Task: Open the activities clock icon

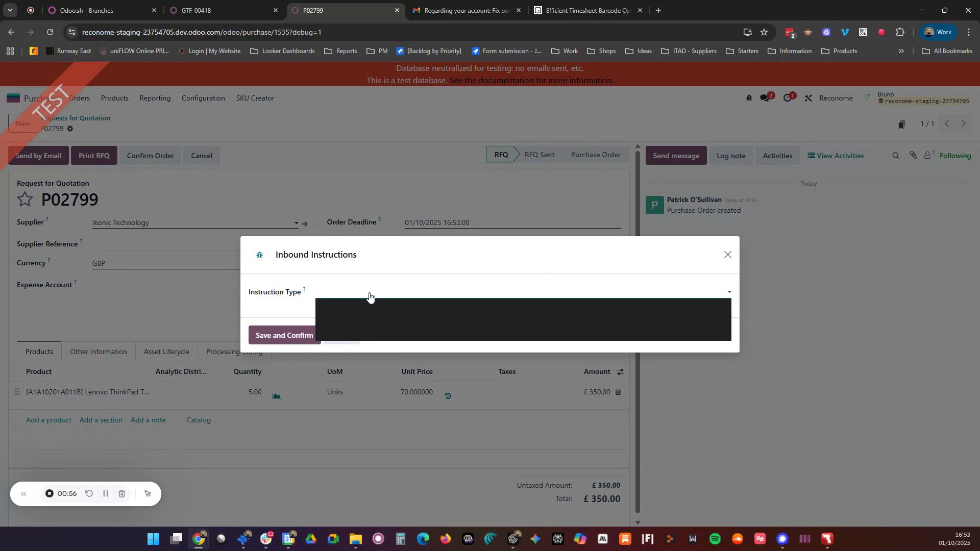Action: 788,97
